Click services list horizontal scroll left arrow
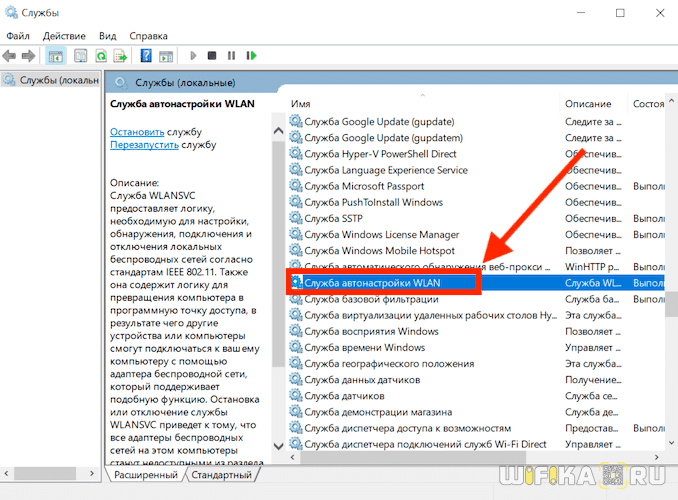Image resolution: width=678 pixels, height=500 pixels. coord(293,457)
